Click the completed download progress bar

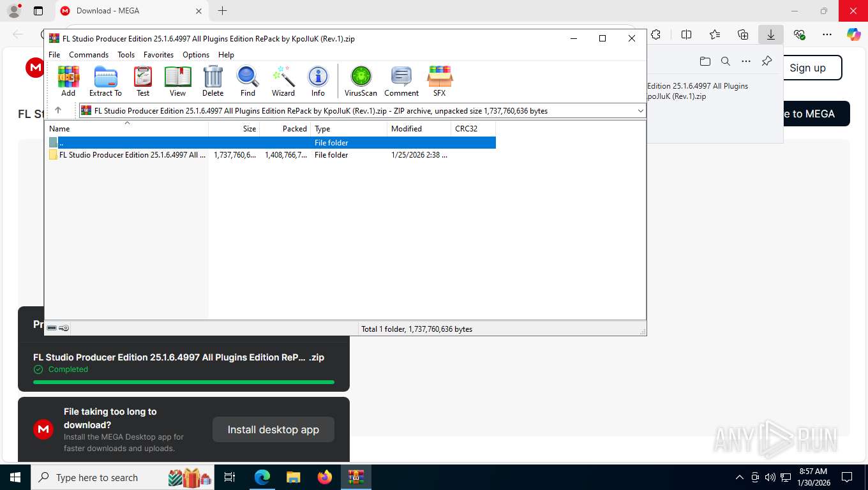click(184, 382)
